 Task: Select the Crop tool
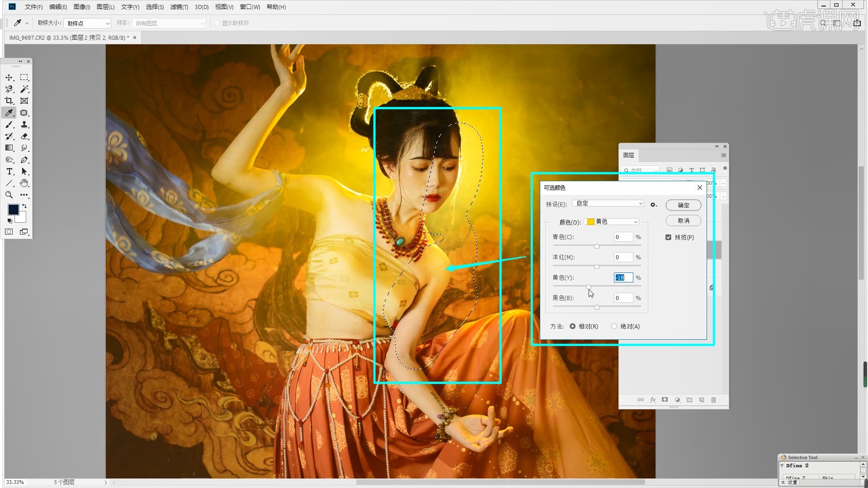pyautogui.click(x=9, y=101)
